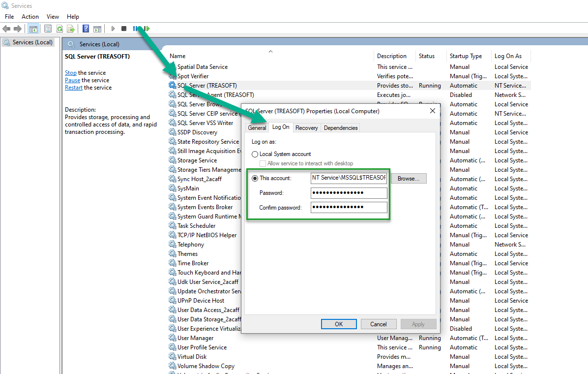Switch to the General tab
This screenshot has width=588, height=374.
[x=257, y=127]
